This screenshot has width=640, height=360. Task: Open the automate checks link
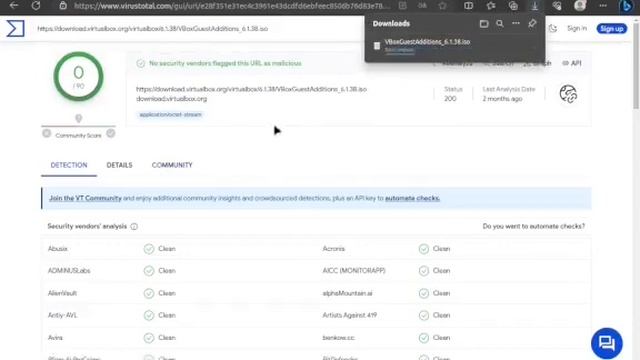412,198
